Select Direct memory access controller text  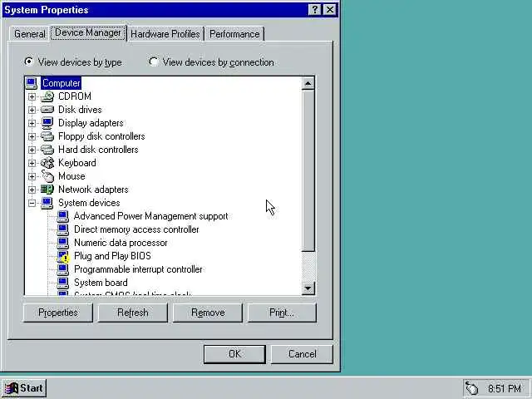(136, 229)
